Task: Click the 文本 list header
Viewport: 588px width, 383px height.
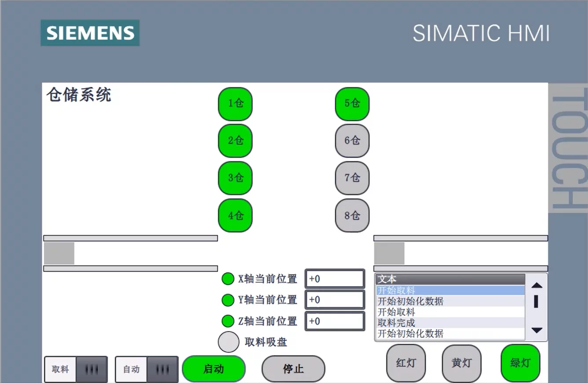Action: 449,279
